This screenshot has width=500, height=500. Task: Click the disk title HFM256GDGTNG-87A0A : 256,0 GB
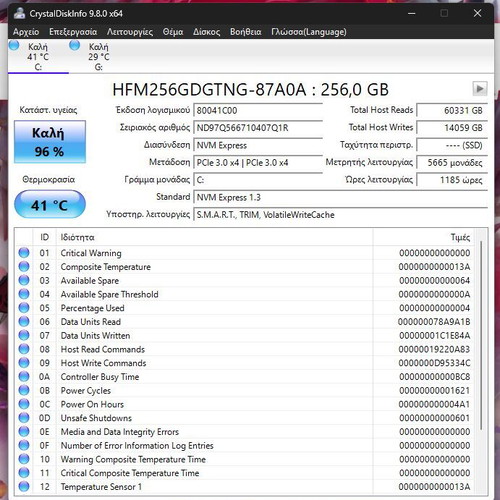click(x=250, y=89)
